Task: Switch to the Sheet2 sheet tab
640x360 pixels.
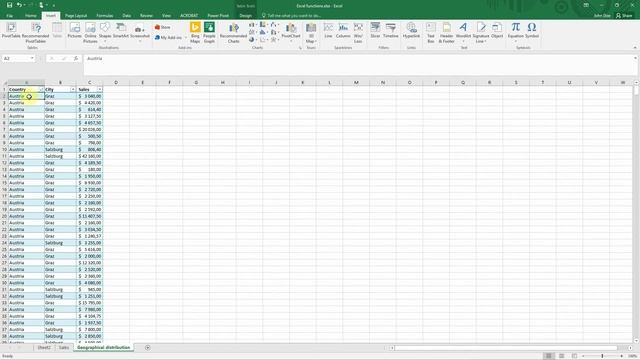Action: 44,348
